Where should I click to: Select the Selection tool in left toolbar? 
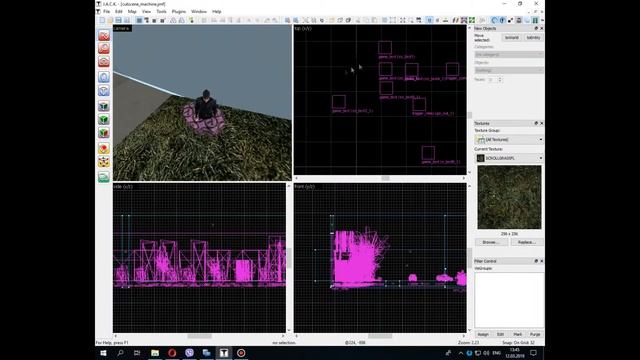104,36
